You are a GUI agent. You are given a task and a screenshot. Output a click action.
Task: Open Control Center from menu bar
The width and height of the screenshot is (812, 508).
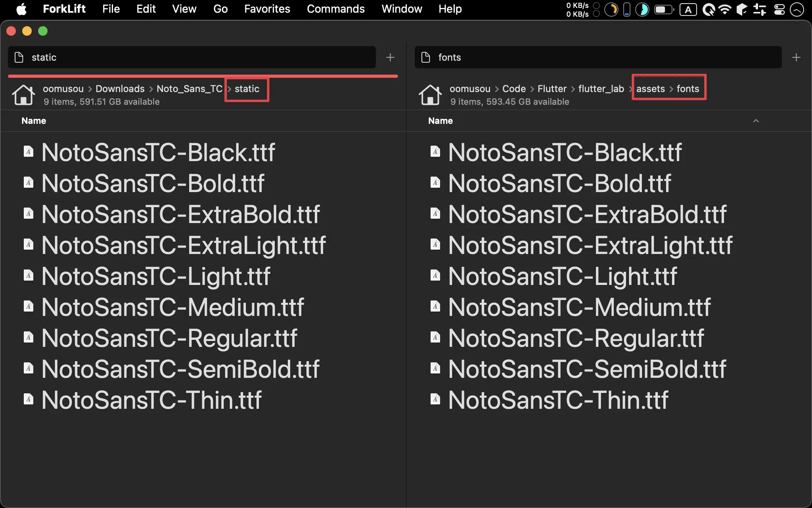coord(779,9)
